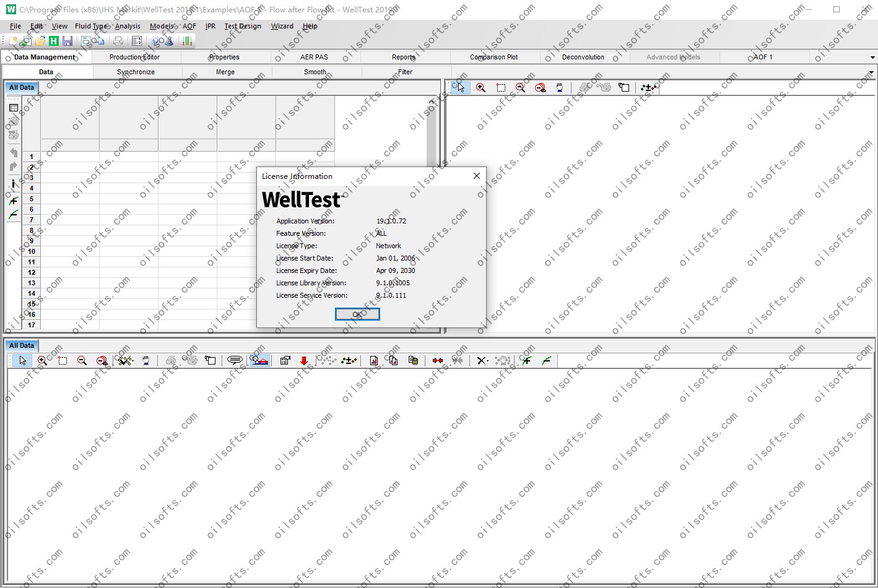The height and width of the screenshot is (588, 878).
Task: Switch to the Properties tab
Action: point(224,57)
